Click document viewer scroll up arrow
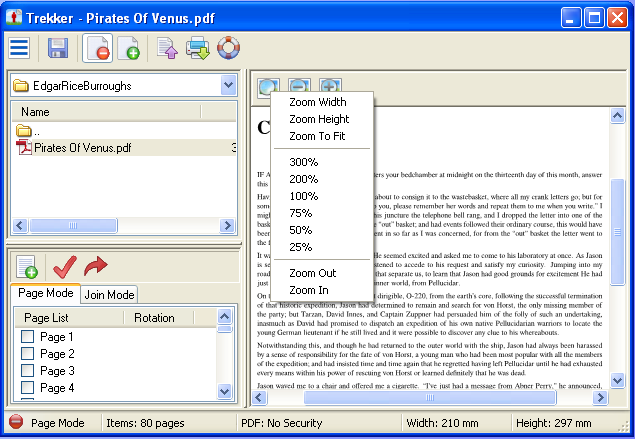 tap(617, 116)
